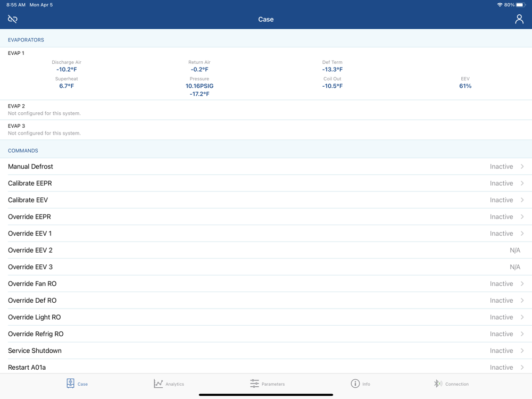Open the Parameters sliders icon

coord(254,384)
